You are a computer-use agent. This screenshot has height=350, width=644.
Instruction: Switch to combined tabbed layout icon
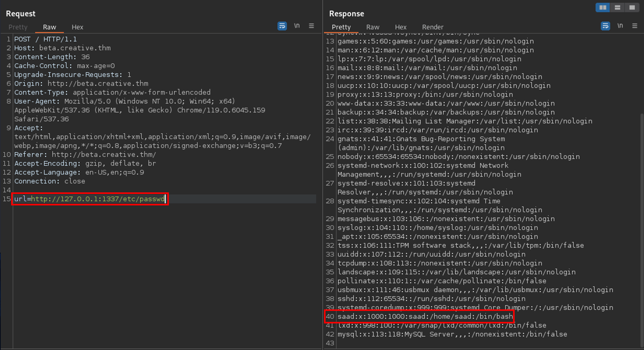(632, 7)
